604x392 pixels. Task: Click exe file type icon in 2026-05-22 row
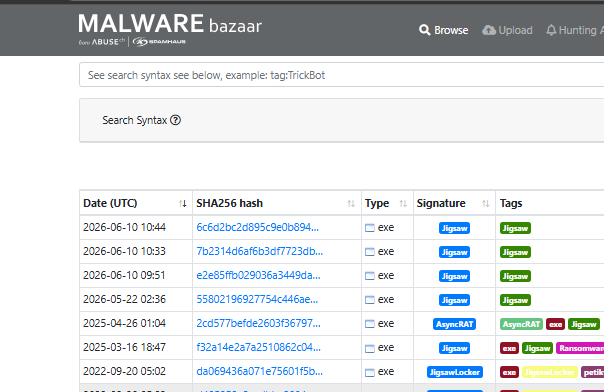pos(369,300)
